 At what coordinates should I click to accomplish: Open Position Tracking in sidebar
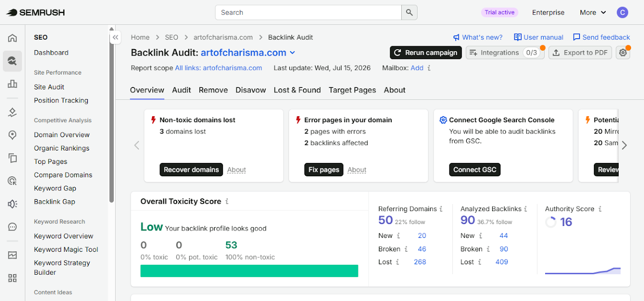tap(61, 100)
